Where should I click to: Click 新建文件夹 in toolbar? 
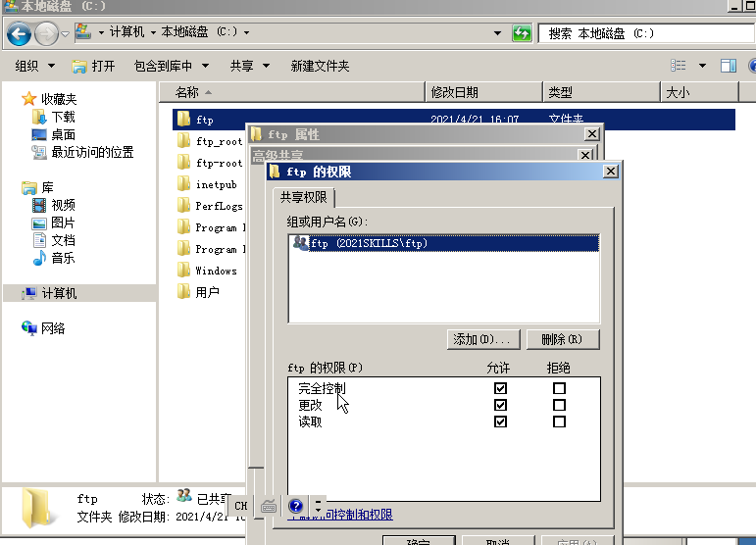[320, 66]
